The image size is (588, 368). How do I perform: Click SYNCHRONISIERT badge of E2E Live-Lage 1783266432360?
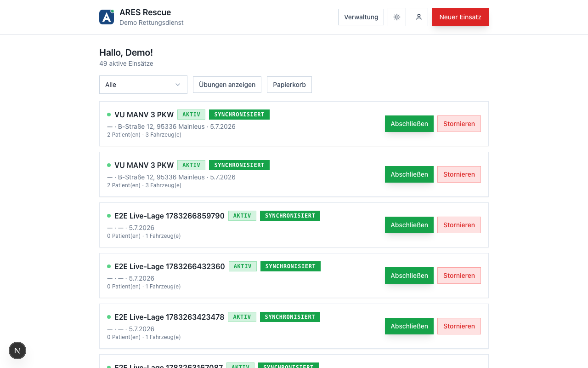290,266
